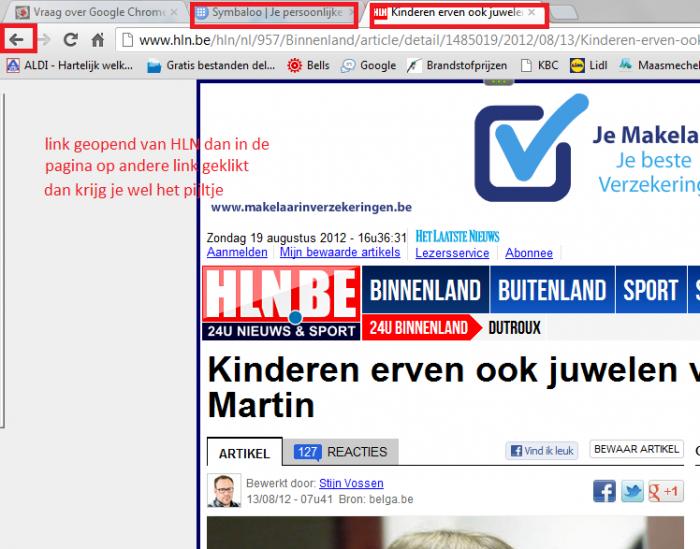Image resolution: width=700 pixels, height=549 pixels.
Task: Share article via Twitter icon
Action: coord(633,491)
